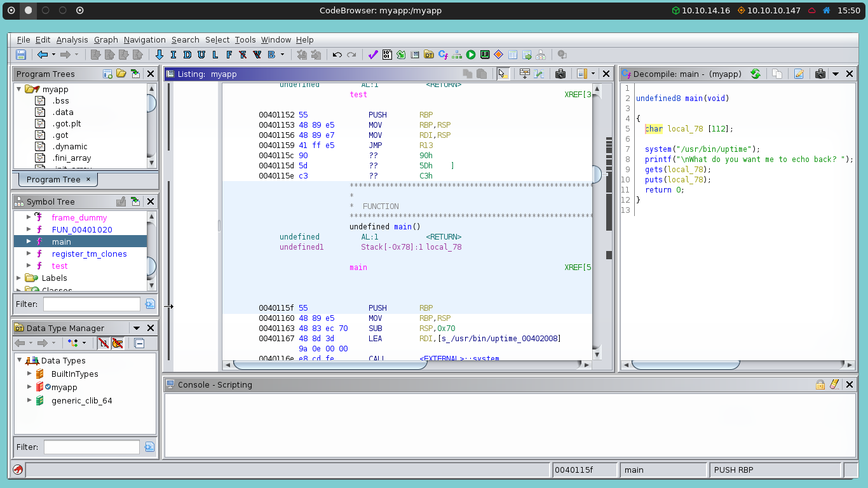This screenshot has height=488, width=868.
Task: Select register_tm_clones in Symbol Tree
Action: pos(89,254)
